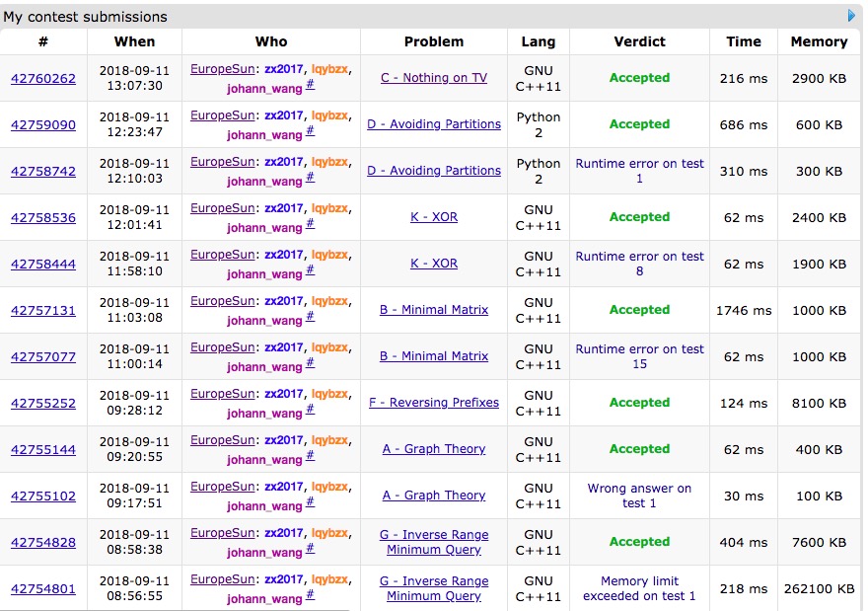Click the # mark in submission 42760262's row
This screenshot has width=868, height=611.
(x=310, y=86)
